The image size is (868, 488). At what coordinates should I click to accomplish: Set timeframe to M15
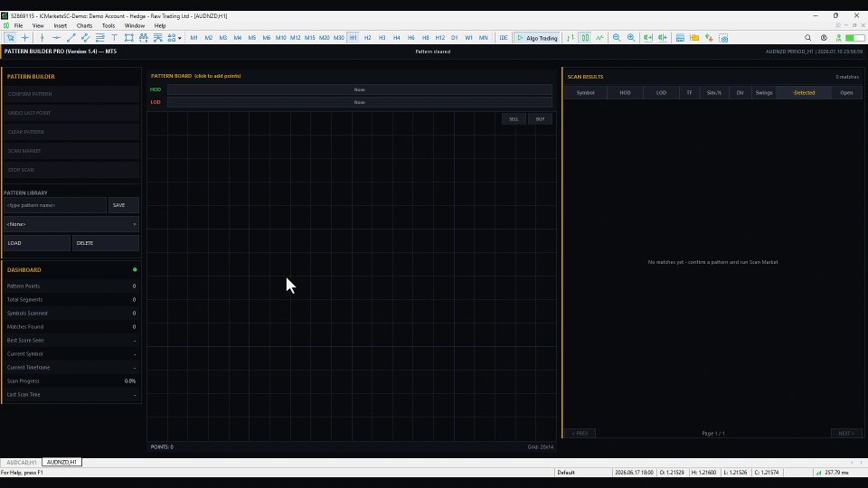click(309, 38)
